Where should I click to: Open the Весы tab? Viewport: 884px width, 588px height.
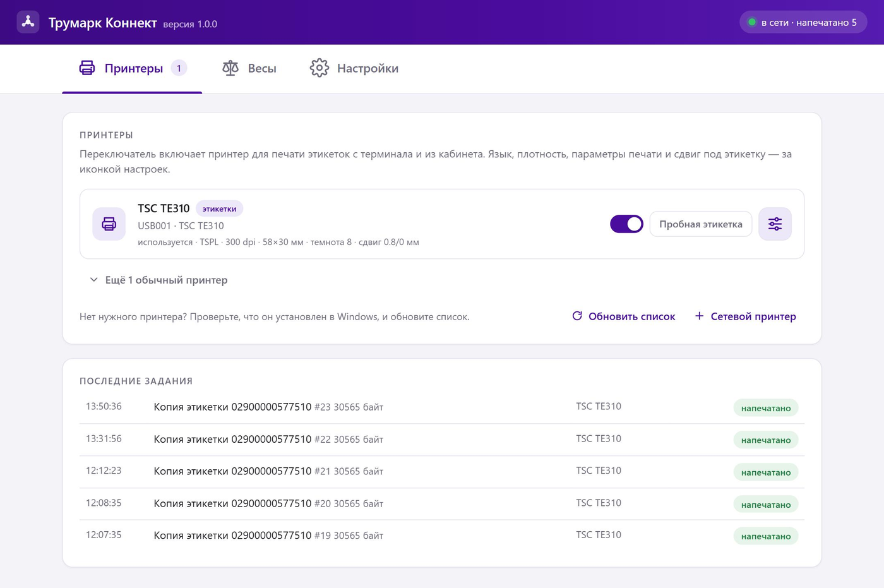point(249,68)
